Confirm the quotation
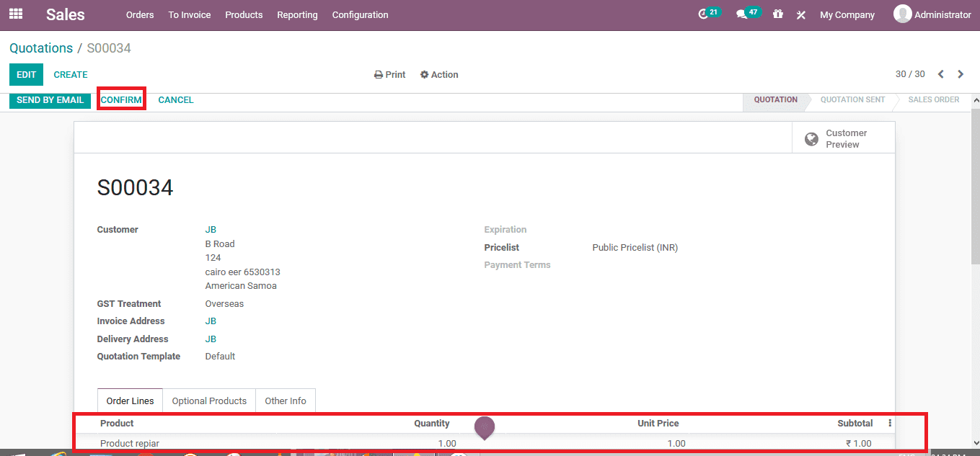This screenshot has height=456, width=980. pyautogui.click(x=121, y=100)
